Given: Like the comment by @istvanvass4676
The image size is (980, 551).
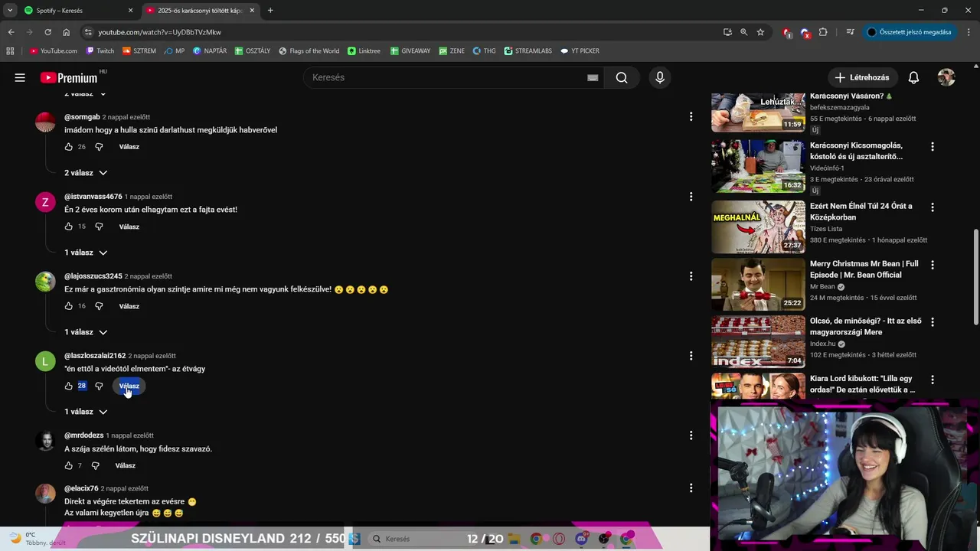Looking at the screenshot, I should point(68,227).
